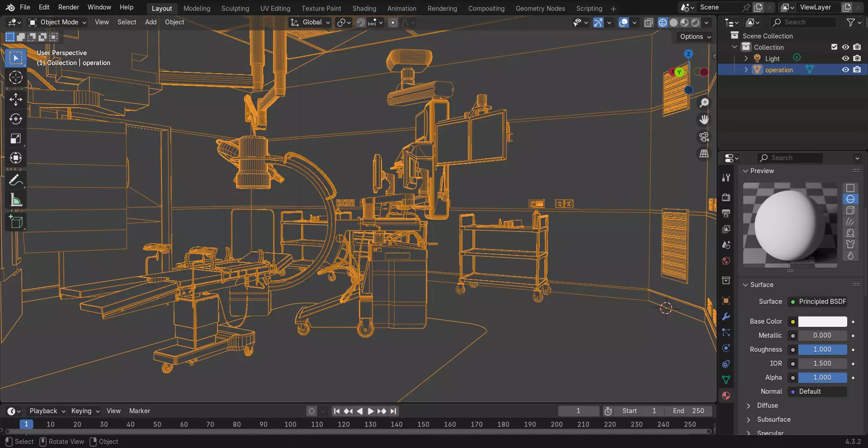This screenshot has height=448, width=868.
Task: Expand the Light tree item
Action: coord(746,58)
